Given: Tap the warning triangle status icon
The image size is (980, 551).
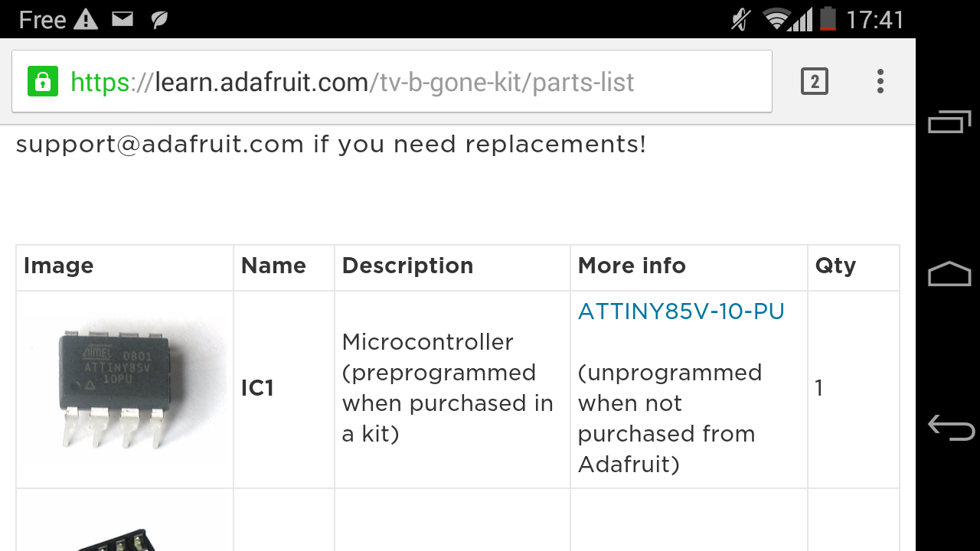Looking at the screenshot, I should point(86,19).
